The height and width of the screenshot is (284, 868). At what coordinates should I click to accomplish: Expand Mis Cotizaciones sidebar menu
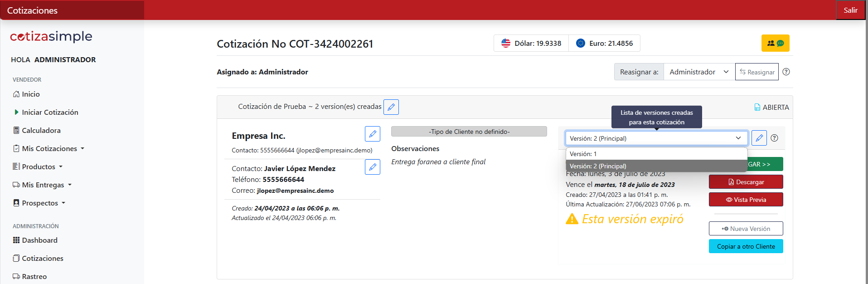49,148
